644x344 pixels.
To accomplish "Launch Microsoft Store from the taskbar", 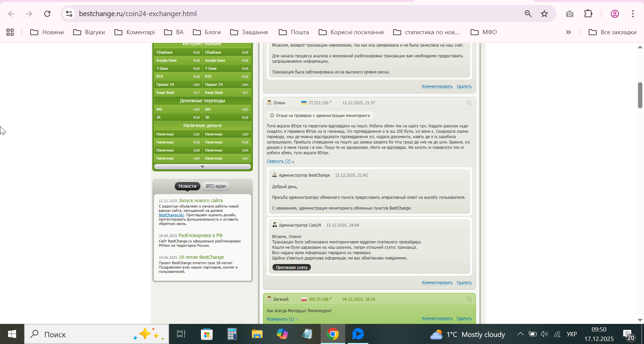I will [207, 334].
